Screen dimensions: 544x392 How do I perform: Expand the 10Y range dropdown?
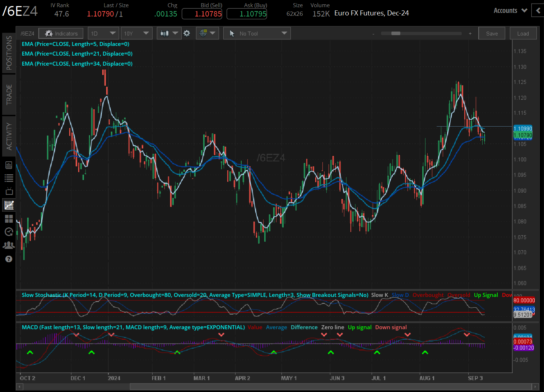(x=136, y=33)
